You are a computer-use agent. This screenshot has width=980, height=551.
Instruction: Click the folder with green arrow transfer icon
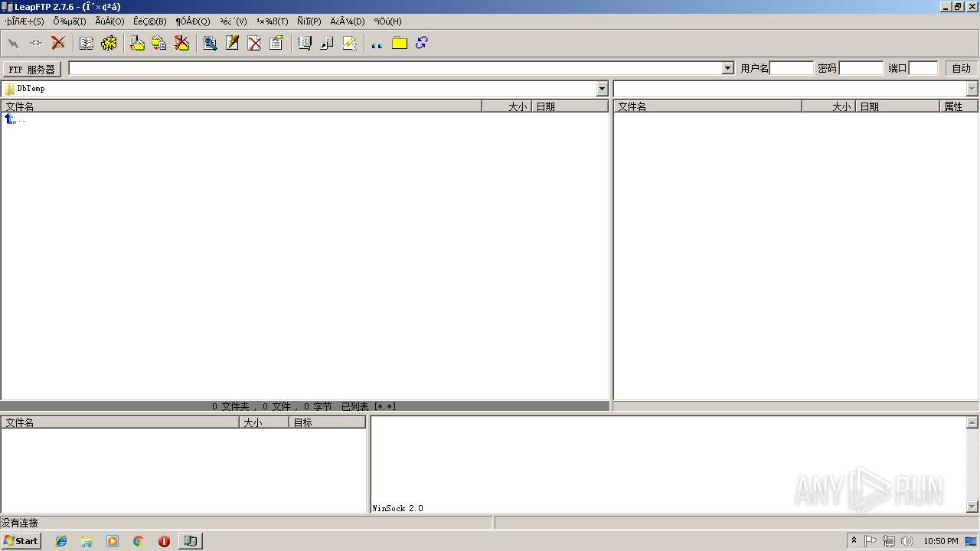(x=137, y=44)
